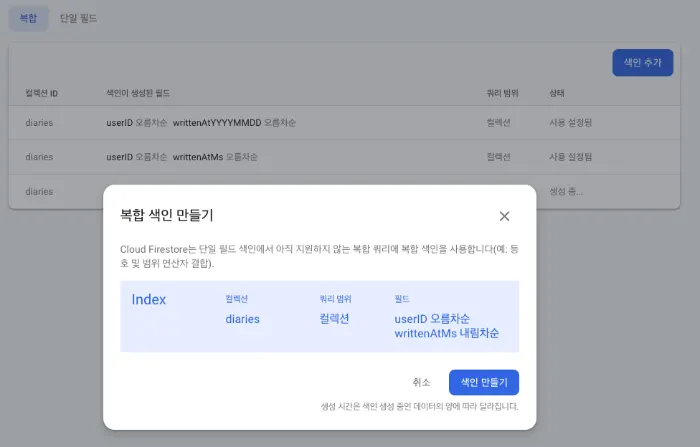Switch to the 복합 tab
The width and height of the screenshot is (700, 447).
pos(29,18)
